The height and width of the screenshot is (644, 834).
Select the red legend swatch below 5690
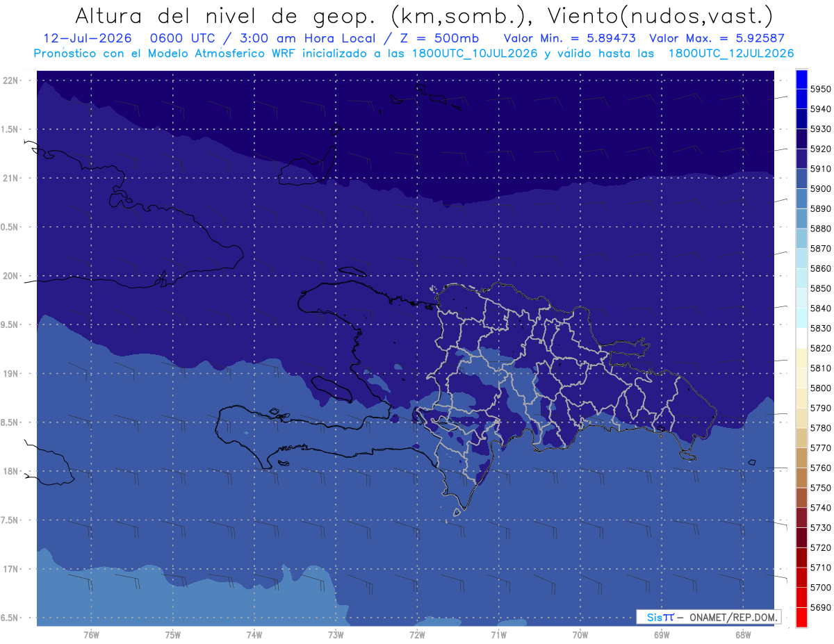pyautogui.click(x=801, y=618)
